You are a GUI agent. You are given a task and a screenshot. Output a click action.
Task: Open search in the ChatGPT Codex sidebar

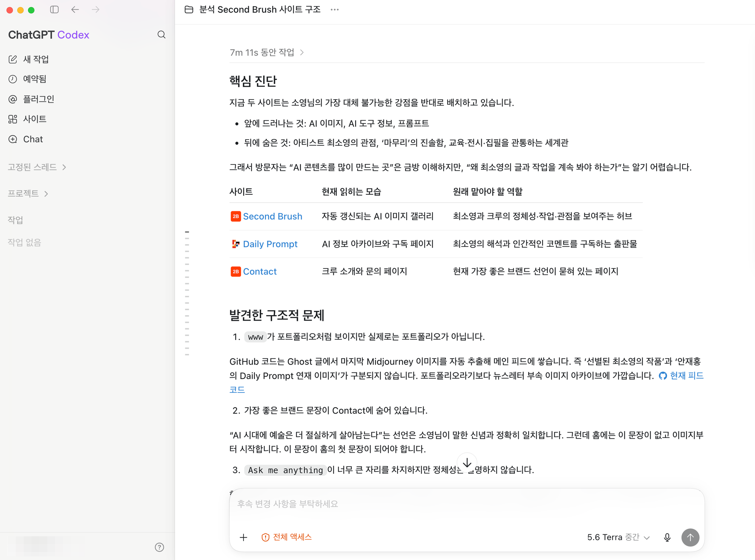tap(162, 35)
